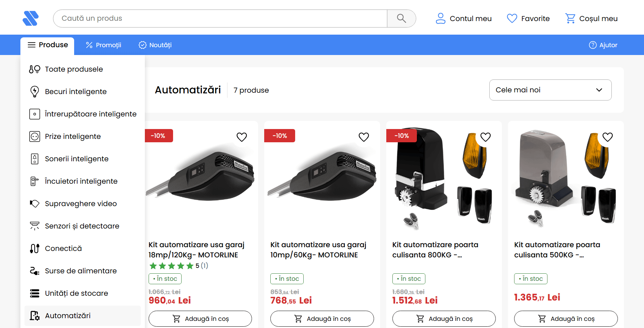This screenshot has height=328, width=644.
Task: Select the Becuri inteligente bulb icon
Action: (x=35, y=92)
